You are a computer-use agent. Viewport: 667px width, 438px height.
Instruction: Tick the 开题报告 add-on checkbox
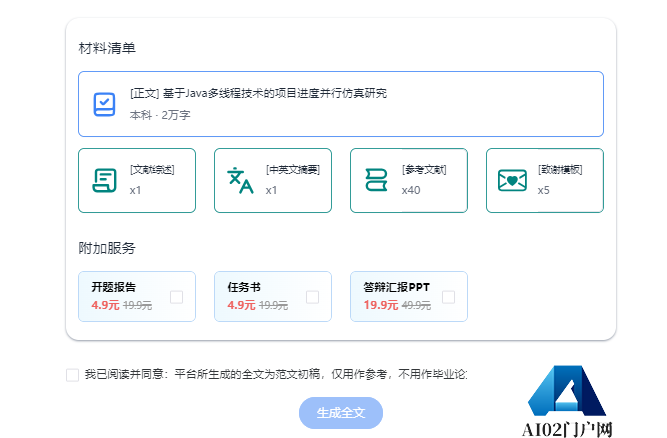pos(177,297)
